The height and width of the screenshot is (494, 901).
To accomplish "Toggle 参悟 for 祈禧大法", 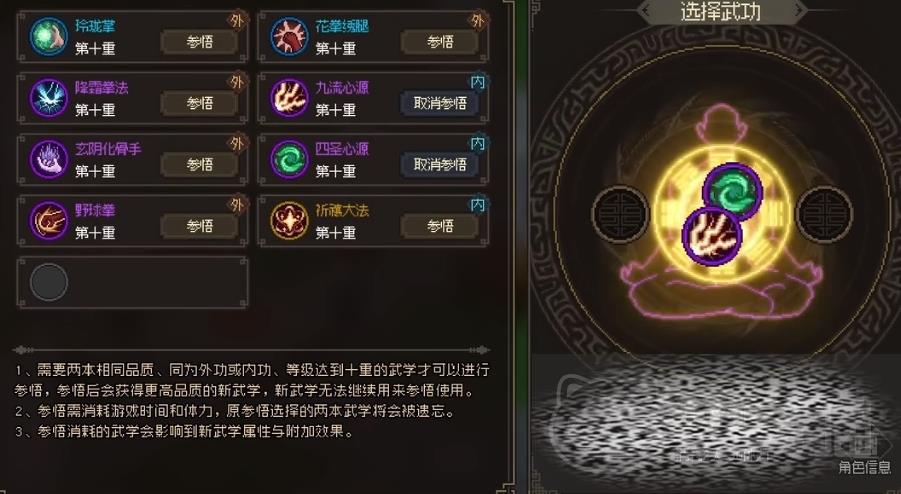I will [440, 226].
